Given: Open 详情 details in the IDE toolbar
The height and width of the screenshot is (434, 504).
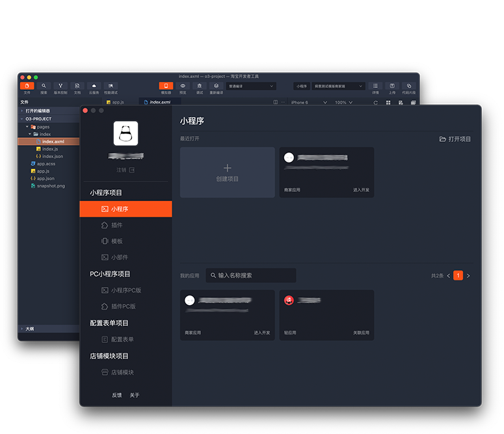Looking at the screenshot, I should click(x=375, y=86).
